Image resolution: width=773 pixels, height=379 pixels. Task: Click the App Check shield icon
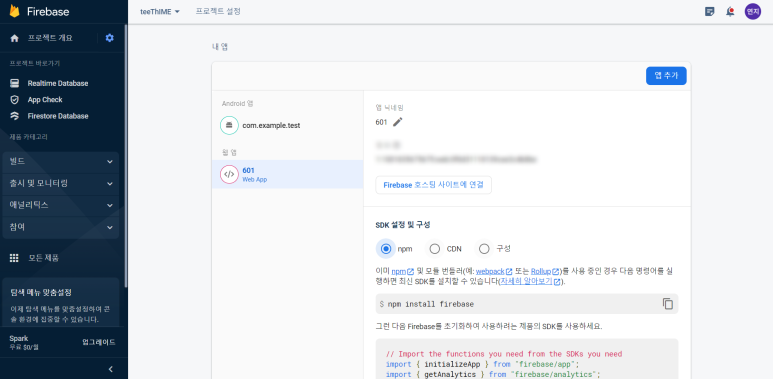point(15,100)
